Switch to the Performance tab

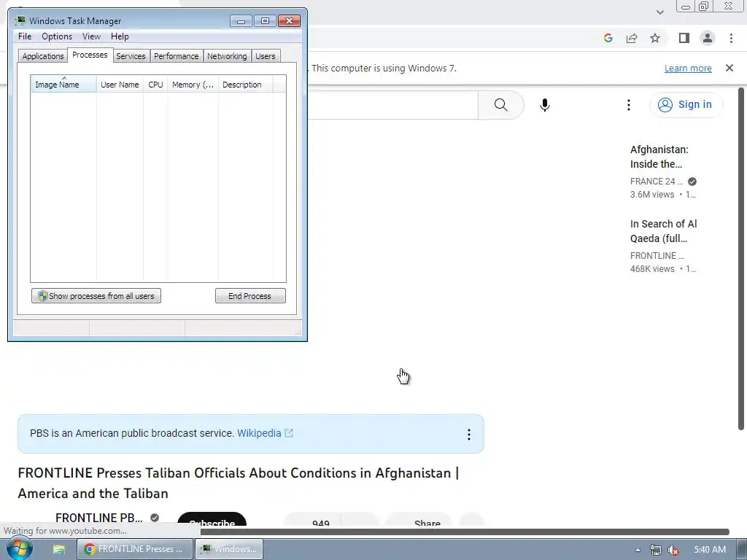tap(177, 56)
